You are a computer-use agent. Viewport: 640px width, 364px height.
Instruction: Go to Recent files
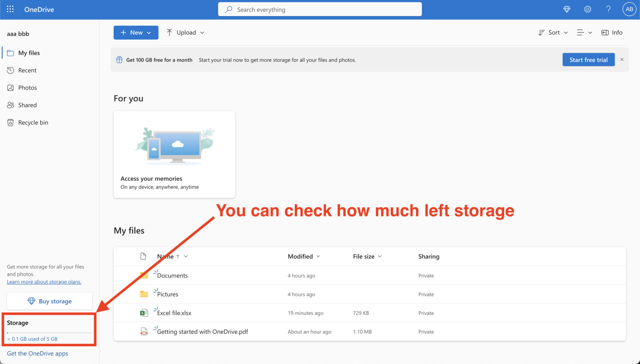(27, 70)
